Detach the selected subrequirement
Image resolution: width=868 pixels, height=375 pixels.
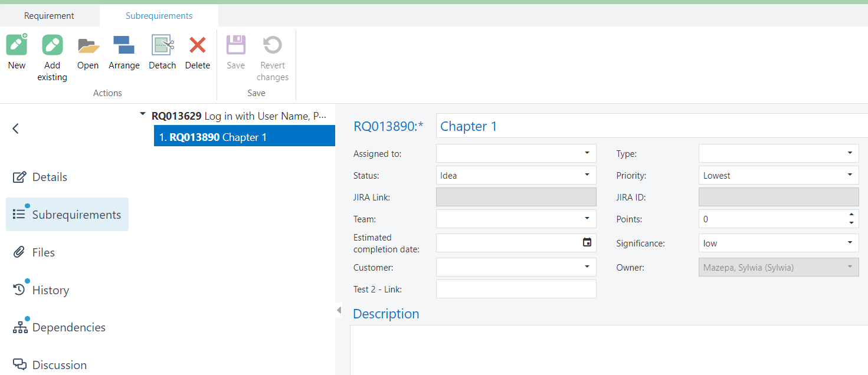pos(162,45)
